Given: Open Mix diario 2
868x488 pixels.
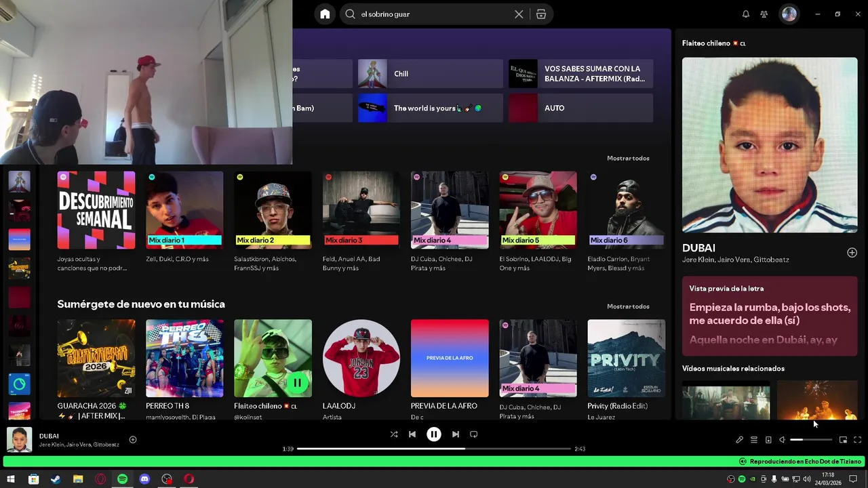Looking at the screenshot, I should (273, 210).
